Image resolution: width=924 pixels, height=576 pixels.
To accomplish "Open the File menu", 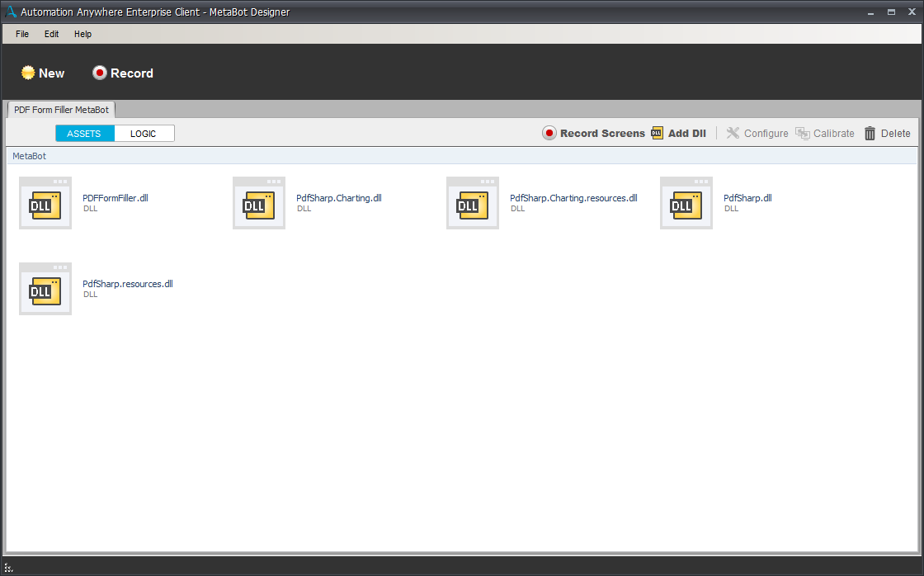I will [22, 34].
